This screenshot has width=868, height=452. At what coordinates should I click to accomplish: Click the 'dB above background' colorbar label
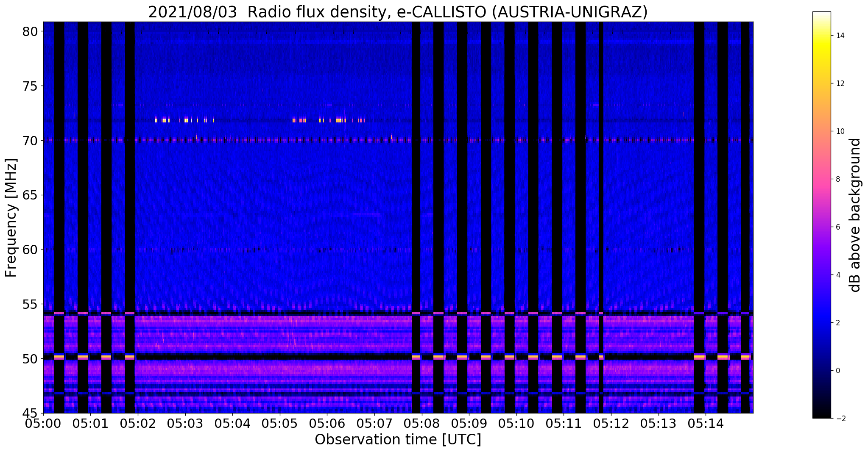(855, 215)
